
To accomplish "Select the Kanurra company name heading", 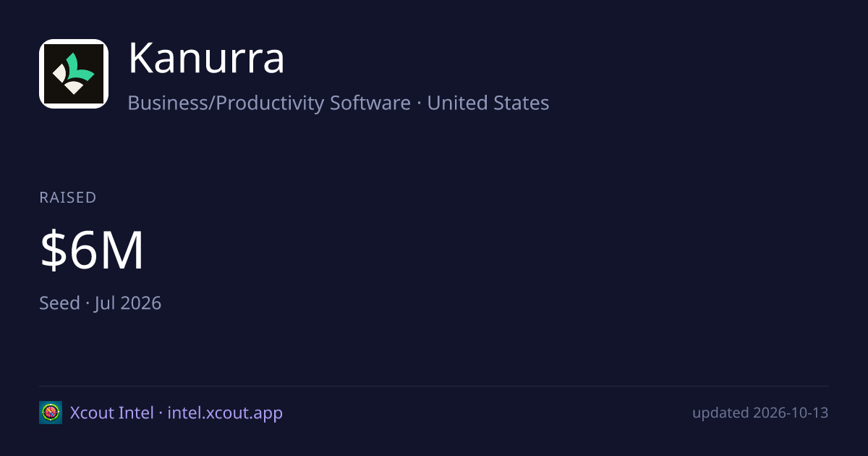I will tap(206, 59).
